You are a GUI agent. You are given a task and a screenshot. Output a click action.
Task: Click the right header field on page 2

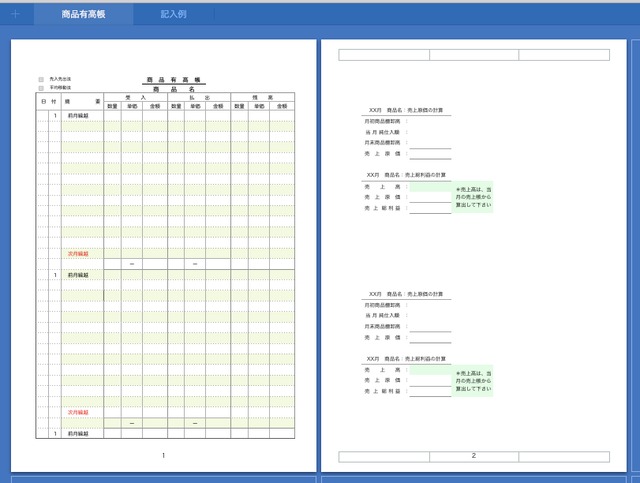click(564, 55)
